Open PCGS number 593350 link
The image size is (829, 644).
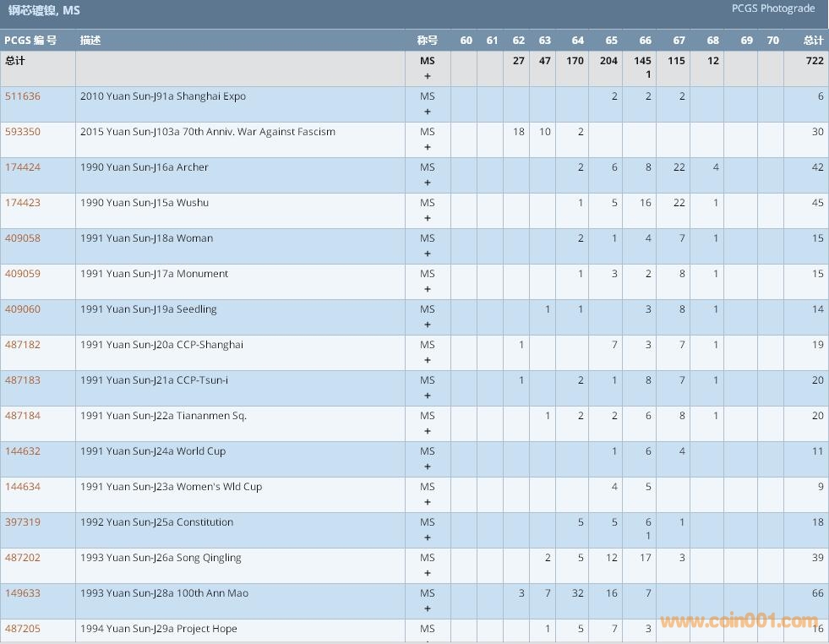click(23, 132)
